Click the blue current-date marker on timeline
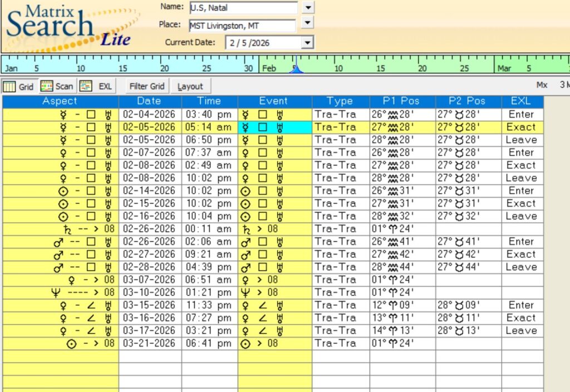Image resolution: width=570 pixels, height=392 pixels. coord(297,69)
